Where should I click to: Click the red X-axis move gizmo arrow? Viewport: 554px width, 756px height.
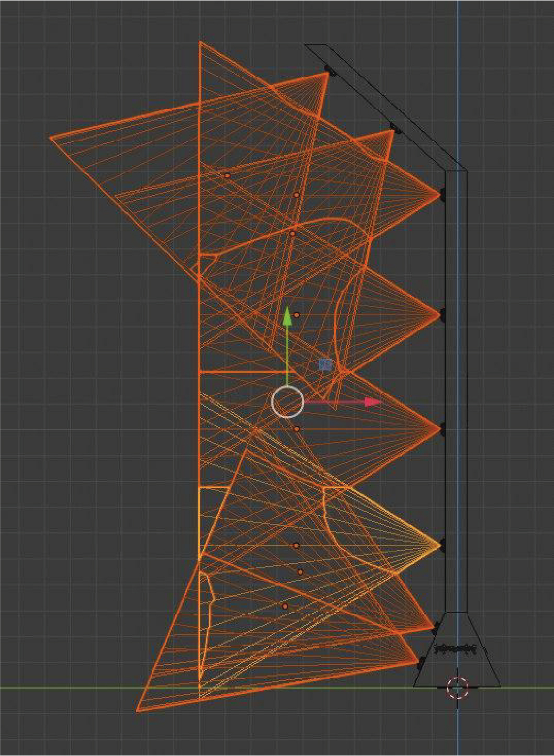pyautogui.click(x=371, y=402)
